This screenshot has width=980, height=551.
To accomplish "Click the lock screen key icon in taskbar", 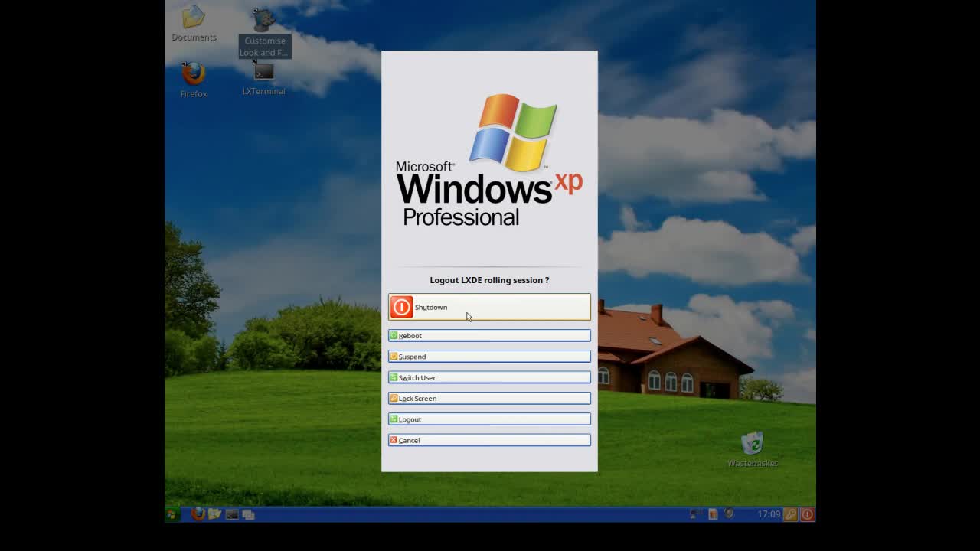I will [790, 514].
